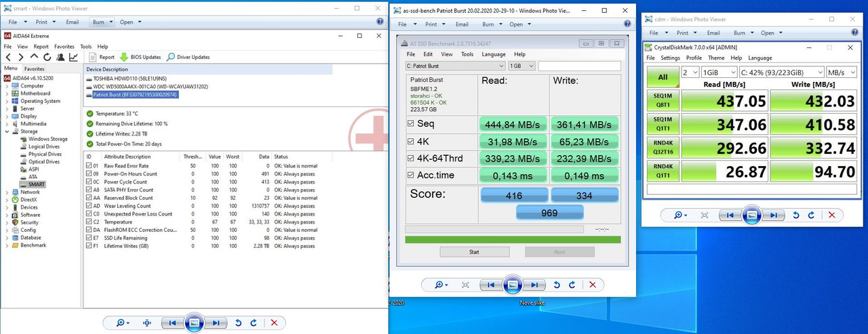Viewport: 868px width, 334px height.
Task: Click the RND4K Q32T16 test button
Action: [x=663, y=148]
